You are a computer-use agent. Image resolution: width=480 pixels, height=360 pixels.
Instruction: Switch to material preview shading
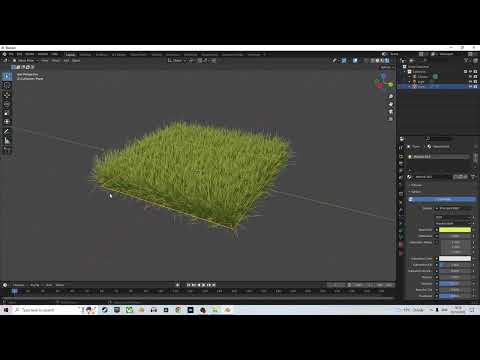coord(382,61)
